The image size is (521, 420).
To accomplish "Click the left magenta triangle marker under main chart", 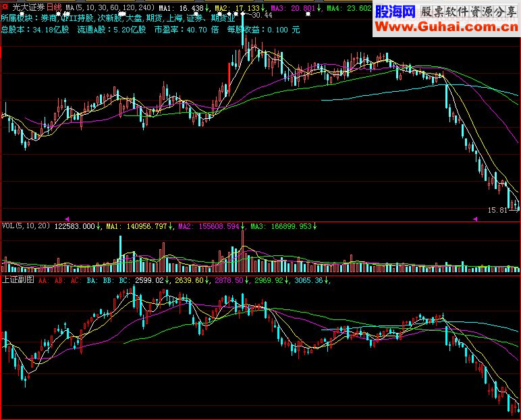I will (67, 219).
